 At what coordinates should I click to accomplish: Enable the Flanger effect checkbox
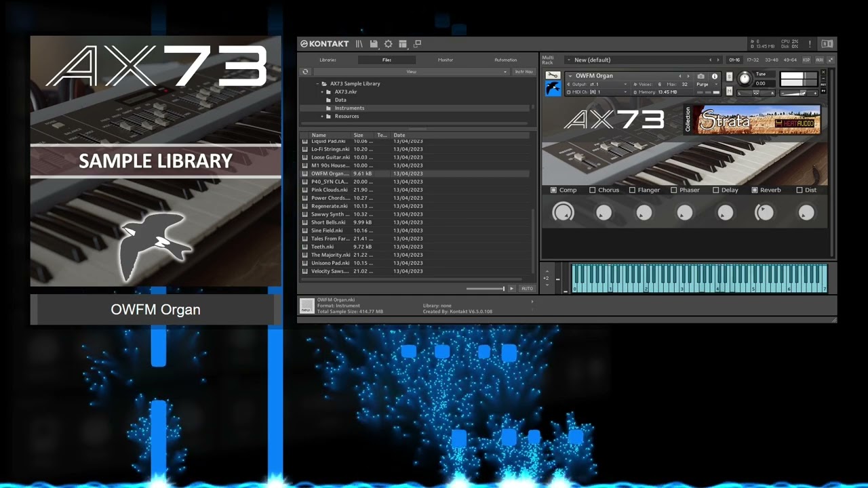coord(632,190)
